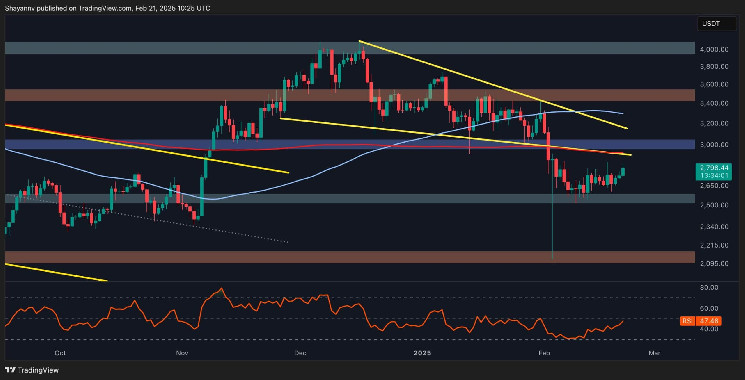745x380 pixels.
Task: Click the 4,000.00 price axis label
Action: tap(710, 49)
